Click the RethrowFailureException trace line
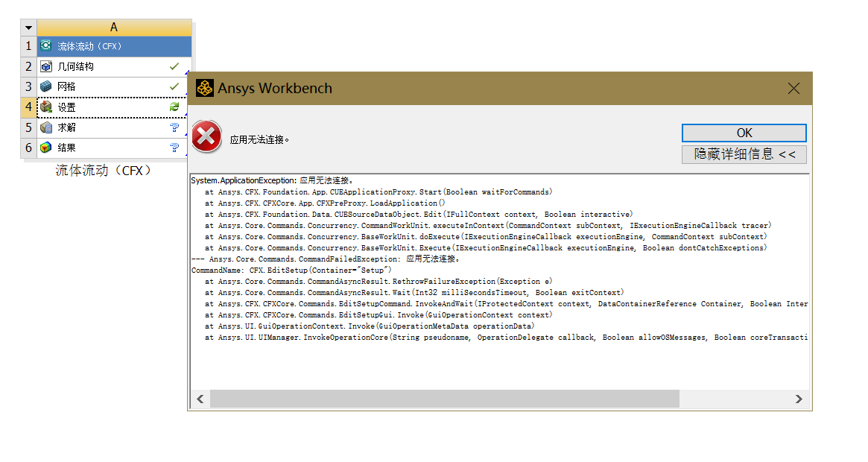Viewport: 868px width, 462px height. tap(378, 282)
